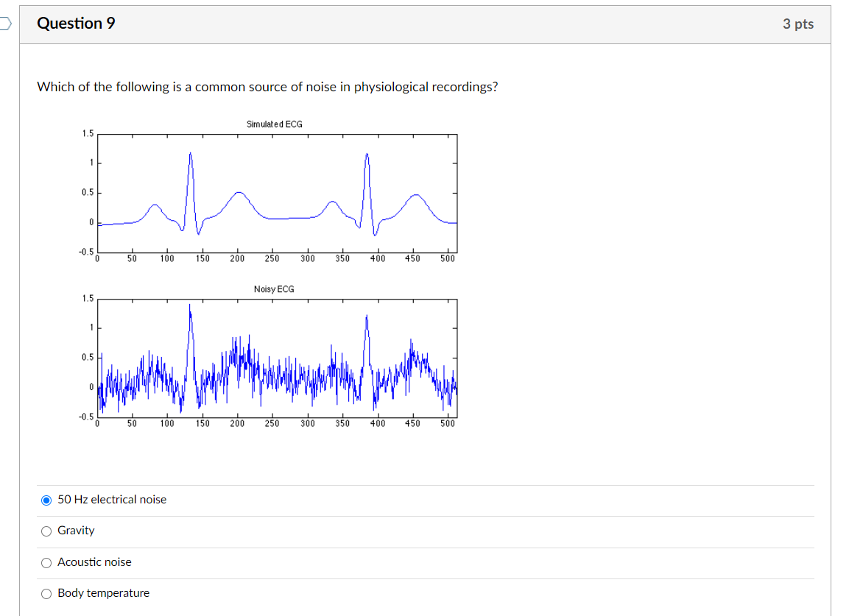Click the Body temperature label text
Screen dimensions: 863x616
[103, 593]
